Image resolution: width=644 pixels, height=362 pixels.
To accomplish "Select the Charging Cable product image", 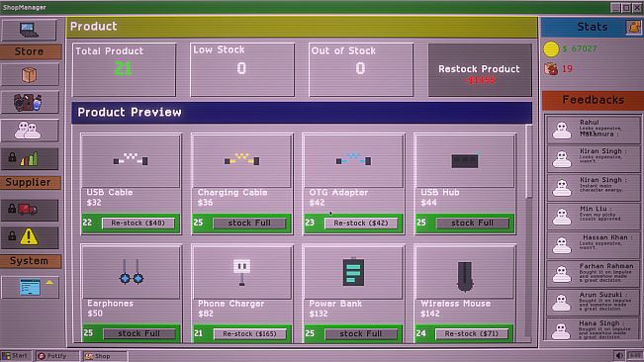I will pos(242,160).
